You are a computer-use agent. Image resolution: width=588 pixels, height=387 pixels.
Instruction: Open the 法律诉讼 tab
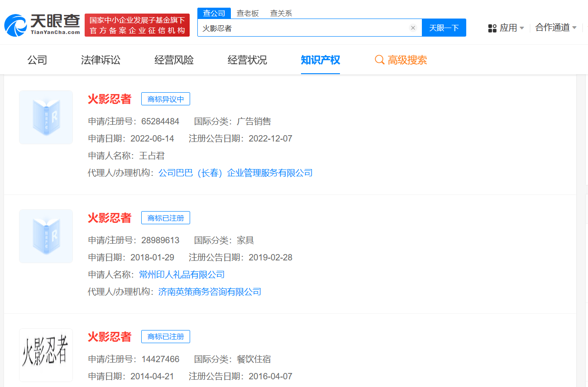coord(100,60)
